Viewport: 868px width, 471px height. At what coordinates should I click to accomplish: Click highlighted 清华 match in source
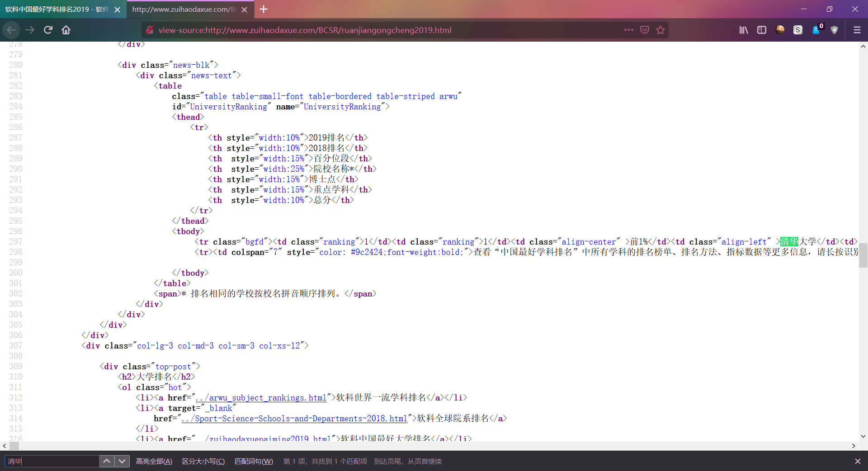click(x=789, y=242)
